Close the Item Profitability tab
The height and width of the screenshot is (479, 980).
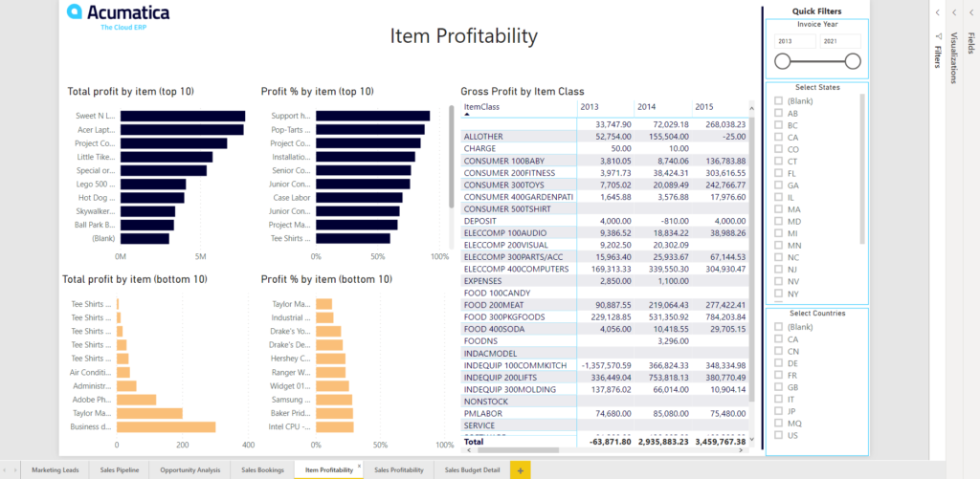tap(359, 465)
